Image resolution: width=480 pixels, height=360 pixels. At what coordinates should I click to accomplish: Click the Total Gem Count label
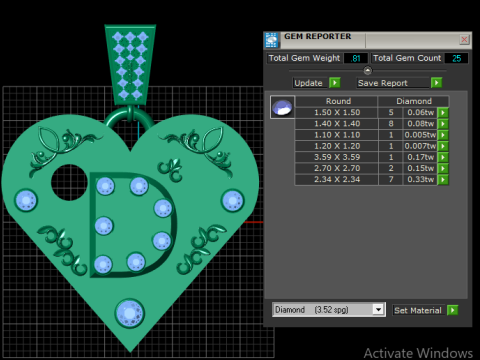(407, 58)
